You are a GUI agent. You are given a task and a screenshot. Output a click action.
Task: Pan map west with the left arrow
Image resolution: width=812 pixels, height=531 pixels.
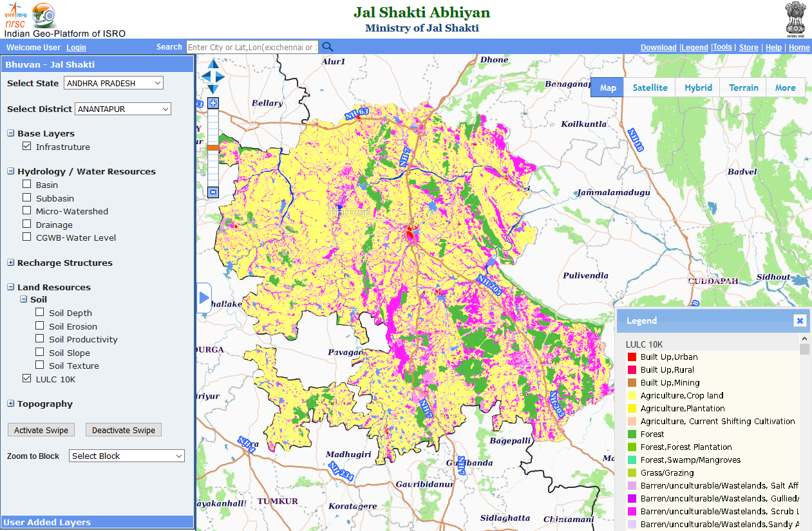point(207,77)
